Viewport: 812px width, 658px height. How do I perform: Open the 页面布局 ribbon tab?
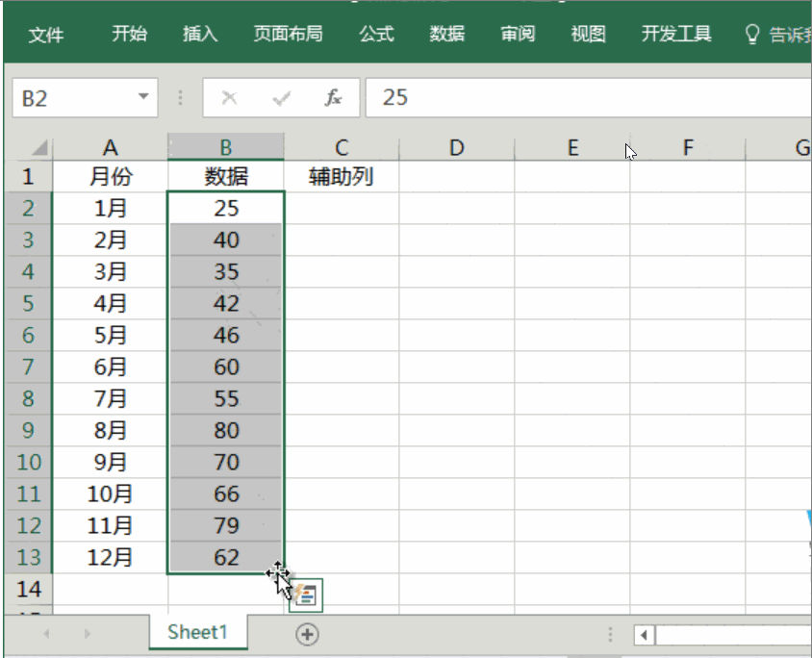click(x=288, y=35)
